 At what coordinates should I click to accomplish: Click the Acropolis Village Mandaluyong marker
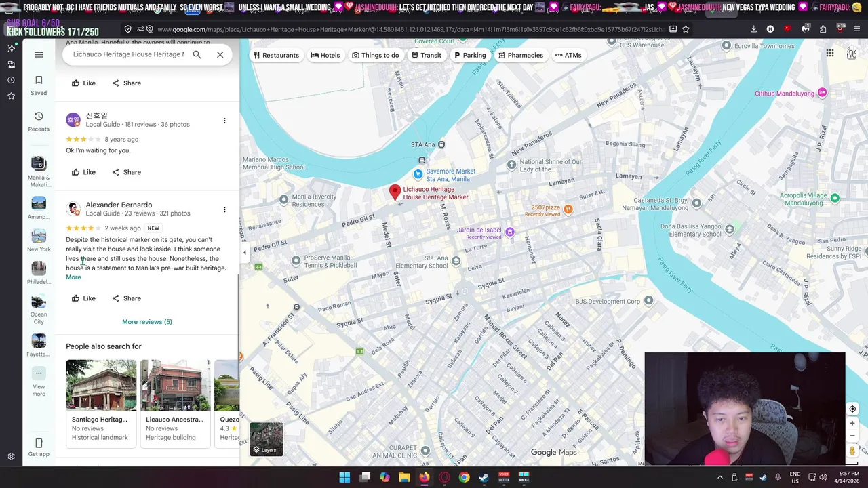835,198
